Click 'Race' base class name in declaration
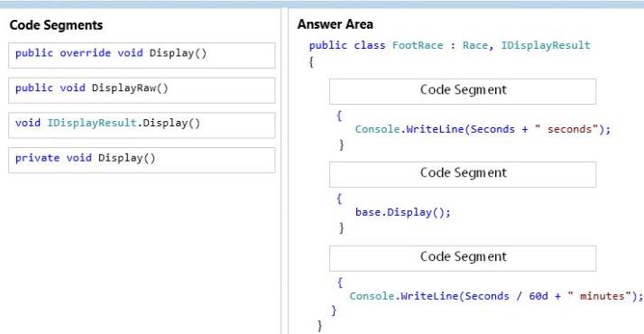This screenshot has width=644, height=334. (474, 45)
